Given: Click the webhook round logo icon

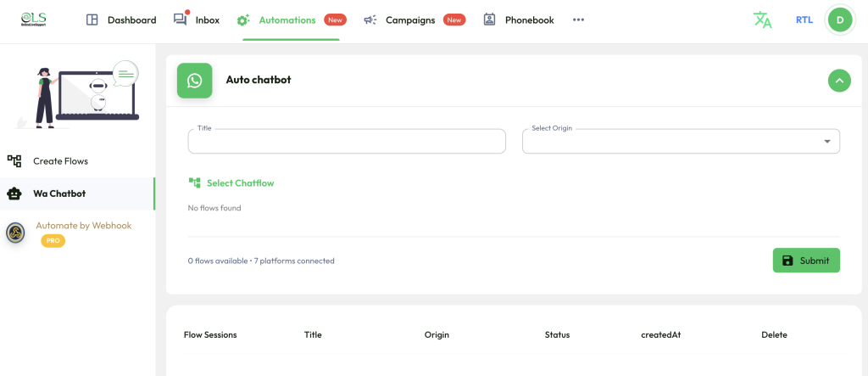Looking at the screenshot, I should tap(15, 233).
